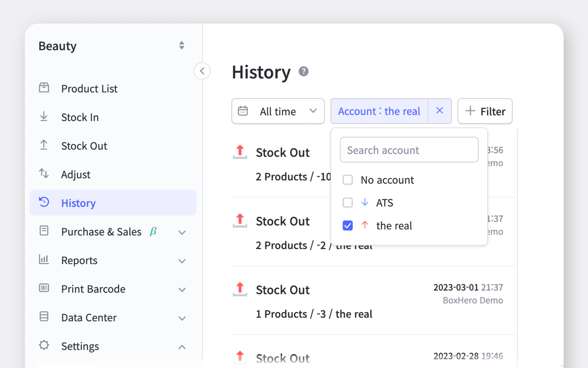Viewport: 588px width, 368px height.
Task: Open the All time date range dropdown
Action: (x=278, y=111)
